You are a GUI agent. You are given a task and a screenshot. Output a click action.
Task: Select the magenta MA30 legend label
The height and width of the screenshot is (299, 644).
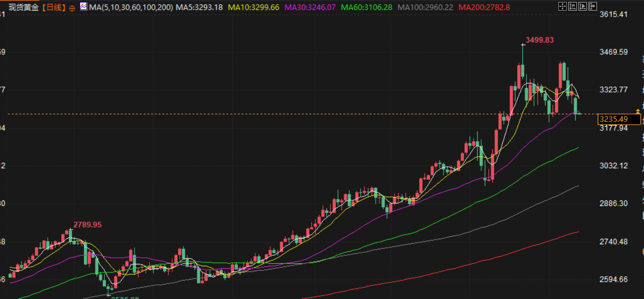tap(310, 8)
